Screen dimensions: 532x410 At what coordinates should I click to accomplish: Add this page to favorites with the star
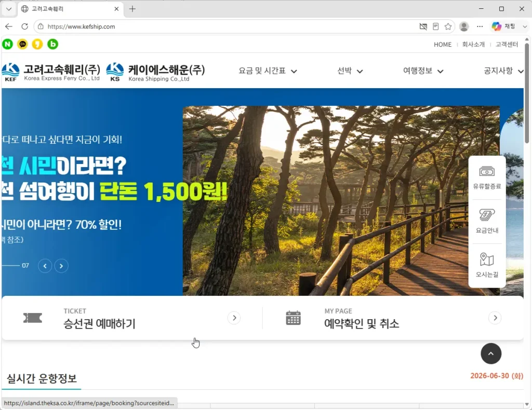coord(448,26)
